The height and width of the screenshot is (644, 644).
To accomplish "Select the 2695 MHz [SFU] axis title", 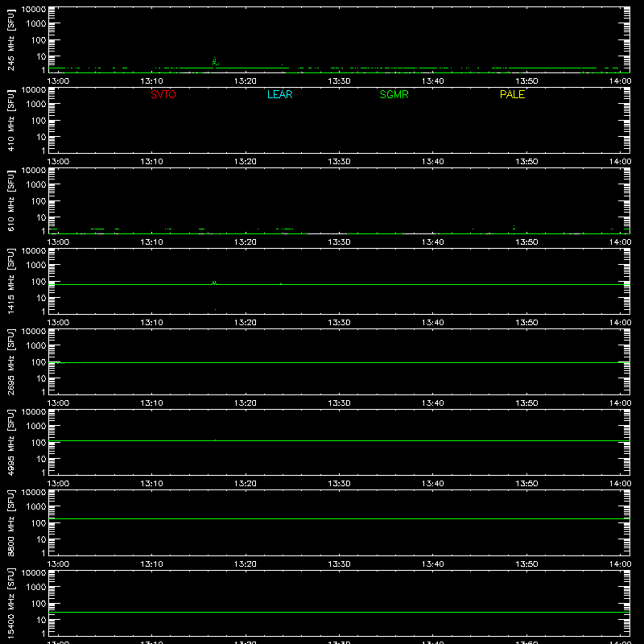I will click(x=10, y=361).
